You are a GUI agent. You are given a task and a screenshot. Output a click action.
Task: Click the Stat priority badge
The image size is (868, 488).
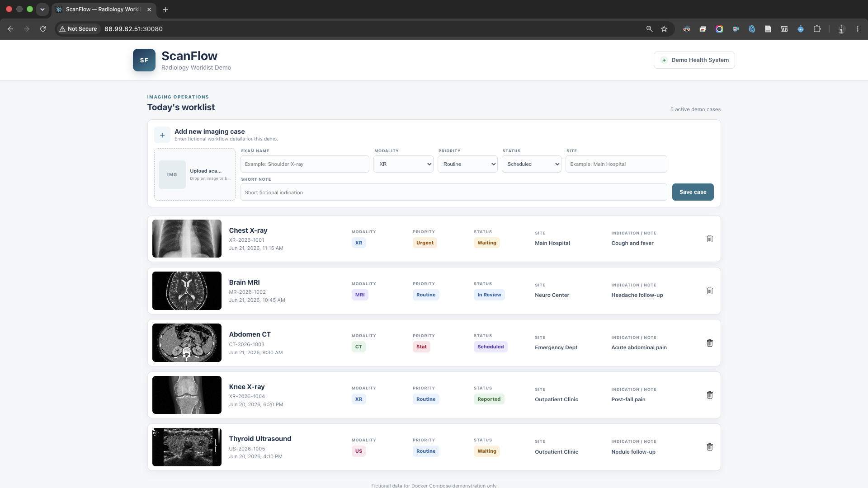(x=421, y=347)
